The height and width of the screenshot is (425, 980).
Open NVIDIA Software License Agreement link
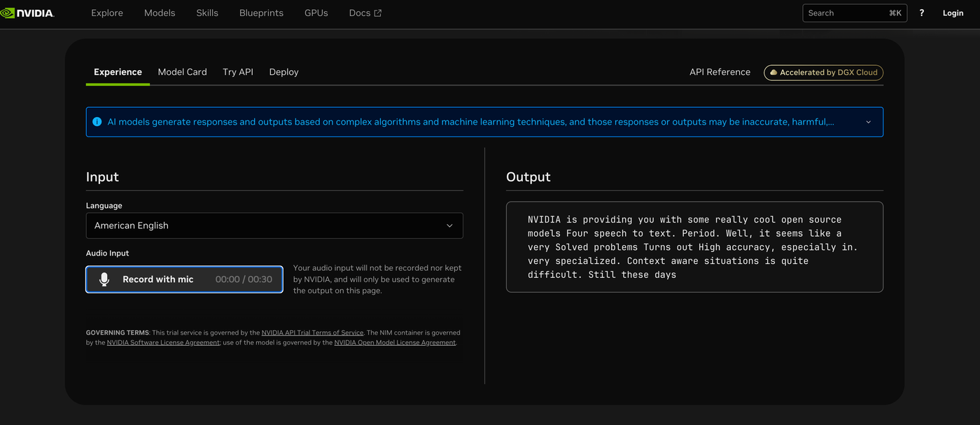(x=163, y=342)
